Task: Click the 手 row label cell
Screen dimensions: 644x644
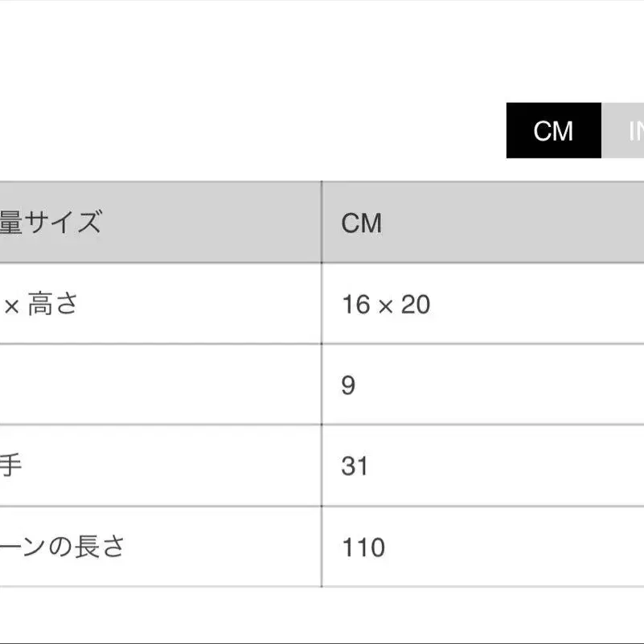Action: (x=161, y=466)
